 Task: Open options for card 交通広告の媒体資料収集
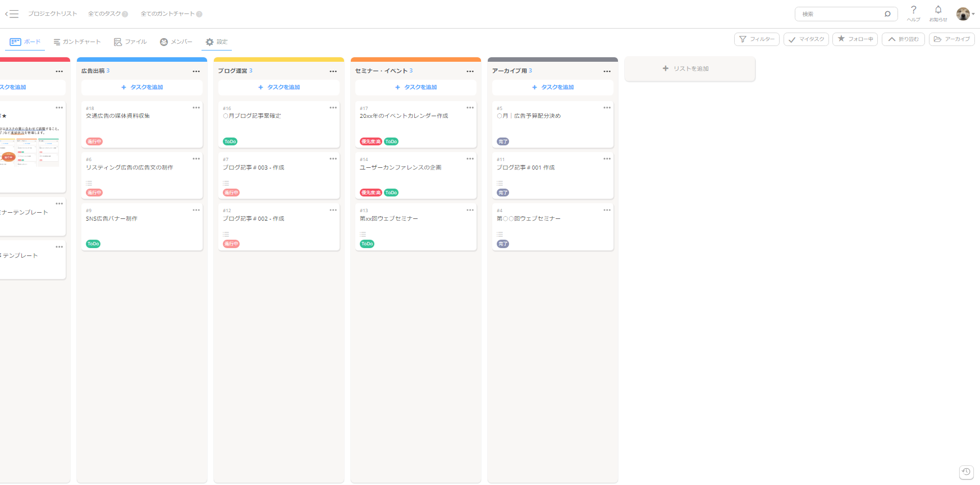[x=196, y=108]
